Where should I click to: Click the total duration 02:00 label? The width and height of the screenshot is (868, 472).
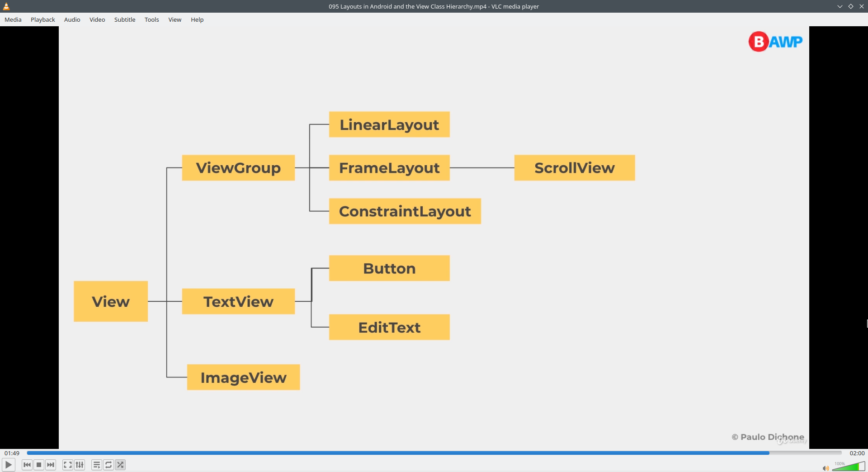pyautogui.click(x=857, y=453)
